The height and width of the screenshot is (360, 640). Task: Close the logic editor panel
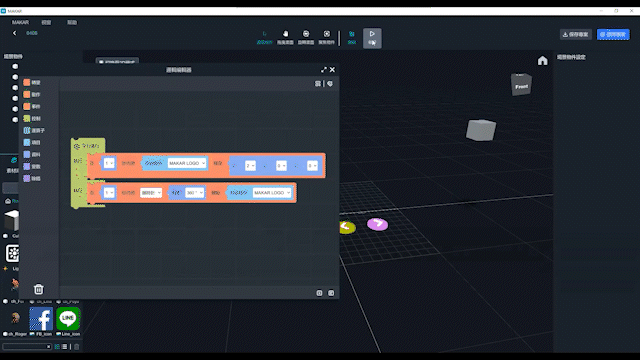pyautogui.click(x=332, y=70)
